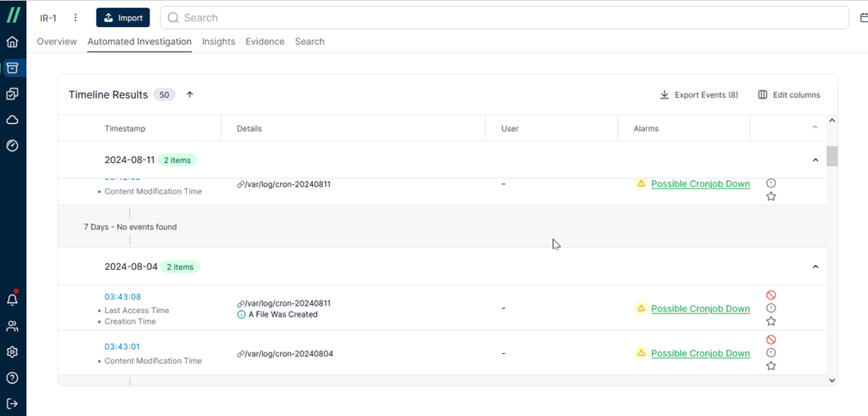Collapse the 2024-08-04 group
This screenshot has width=868, height=416.
815,267
